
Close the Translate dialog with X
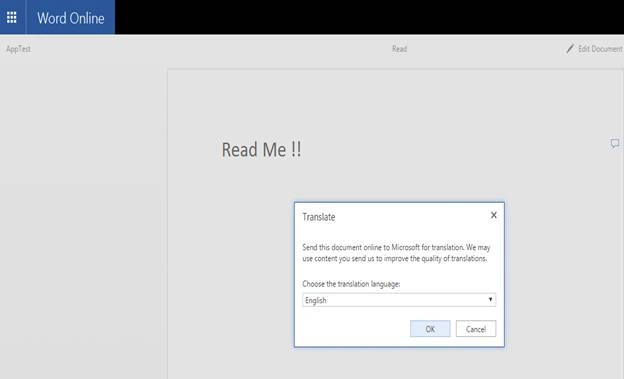tap(494, 215)
